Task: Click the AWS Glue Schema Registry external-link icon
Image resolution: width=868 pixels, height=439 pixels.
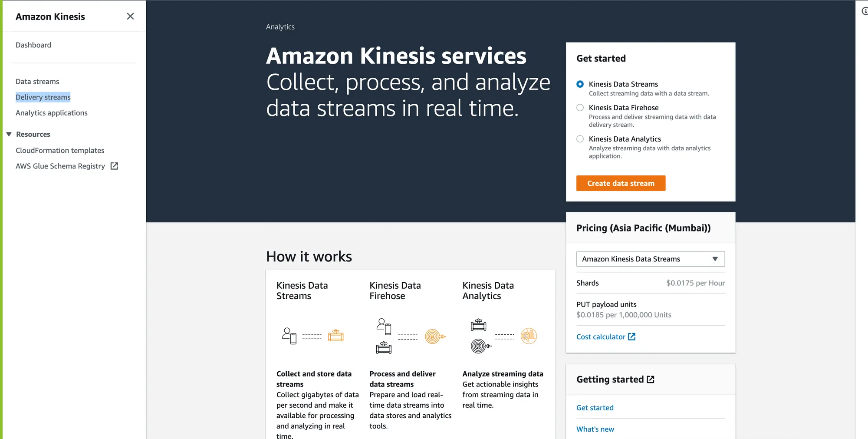Action: (x=114, y=166)
